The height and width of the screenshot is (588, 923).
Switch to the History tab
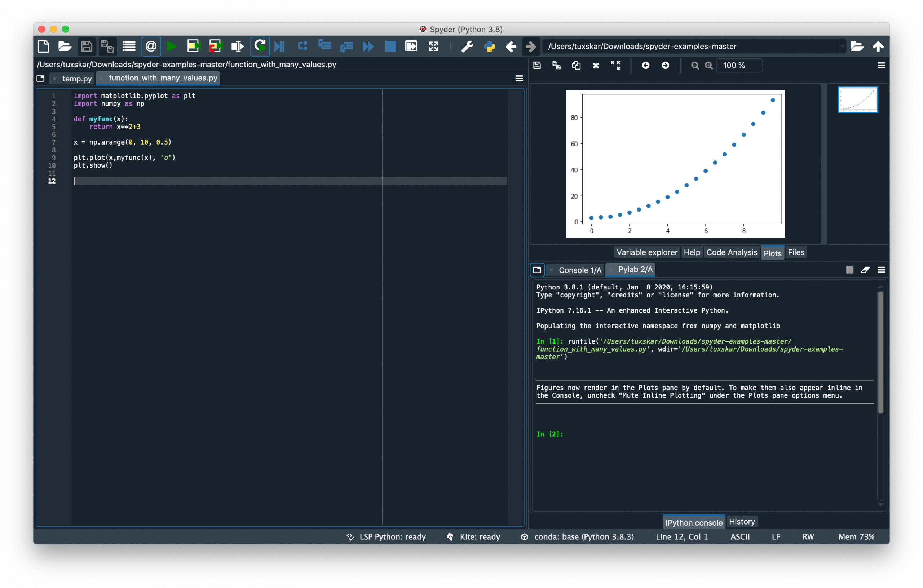point(742,522)
